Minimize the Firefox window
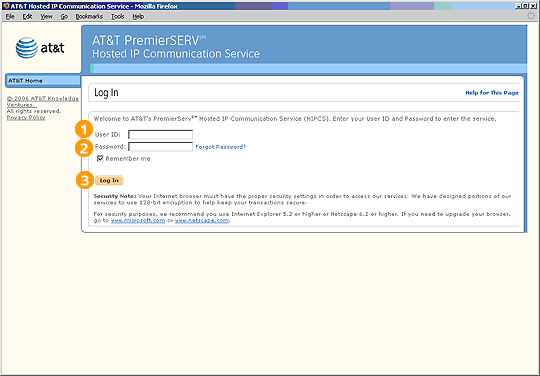The height and width of the screenshot is (376, 540). pyautogui.click(x=518, y=6)
